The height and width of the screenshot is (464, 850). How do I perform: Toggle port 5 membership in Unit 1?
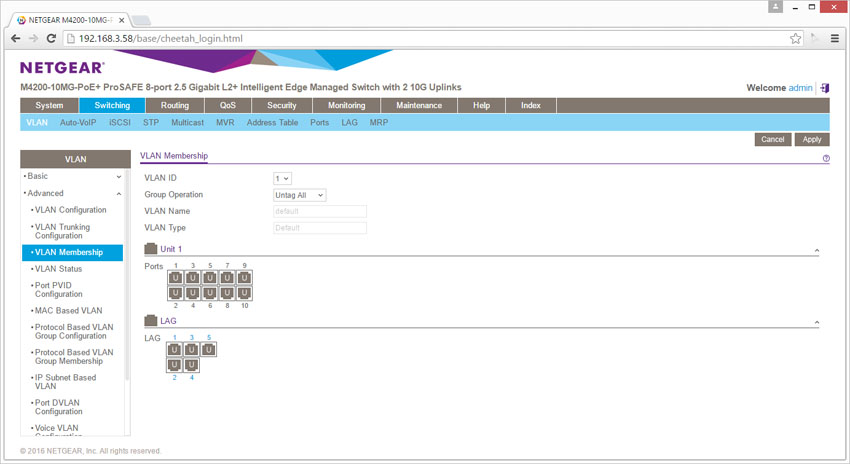point(210,278)
